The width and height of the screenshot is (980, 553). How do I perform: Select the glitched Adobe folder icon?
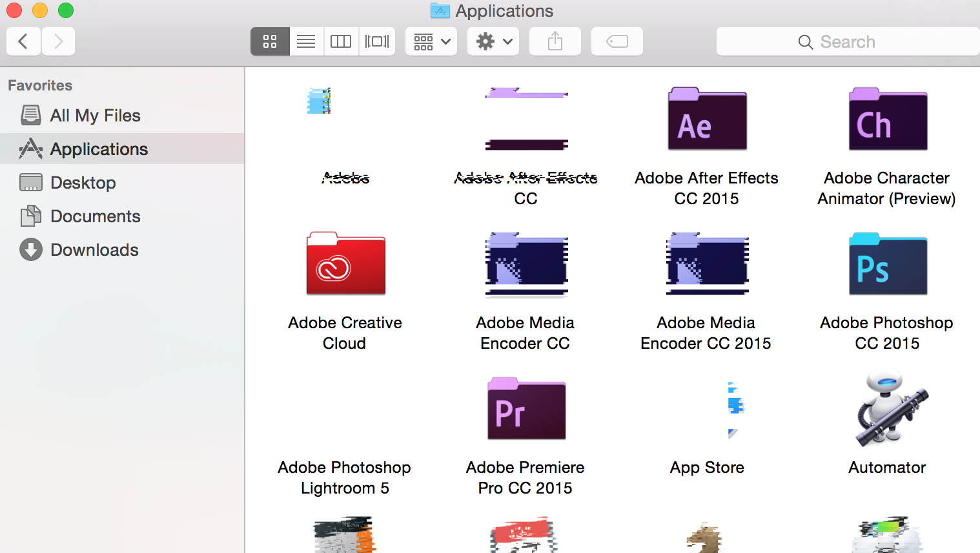pyautogui.click(x=319, y=101)
